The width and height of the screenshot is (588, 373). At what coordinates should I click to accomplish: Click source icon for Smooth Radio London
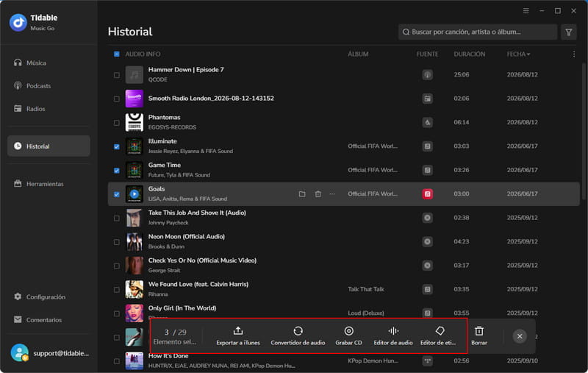click(428, 99)
